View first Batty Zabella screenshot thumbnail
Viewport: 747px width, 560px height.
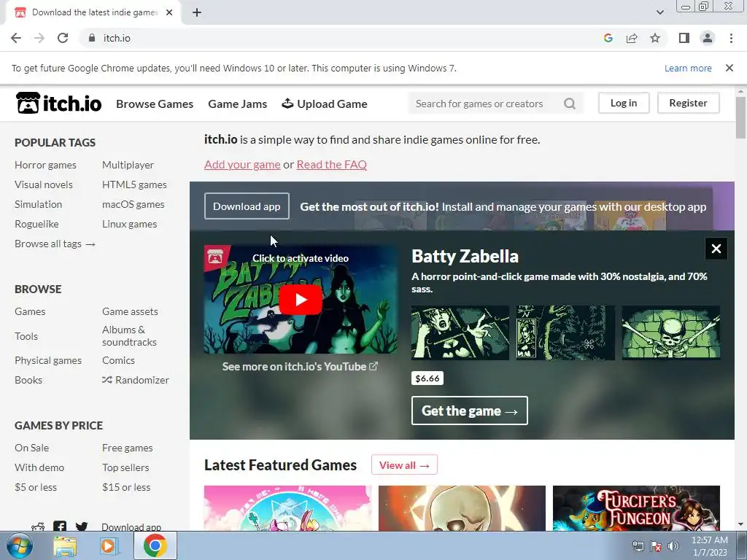460,332
